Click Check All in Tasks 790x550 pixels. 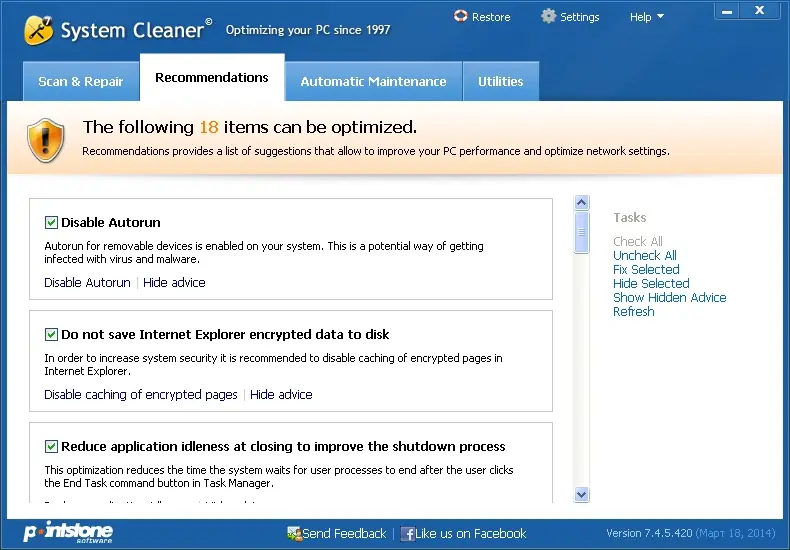coord(638,241)
